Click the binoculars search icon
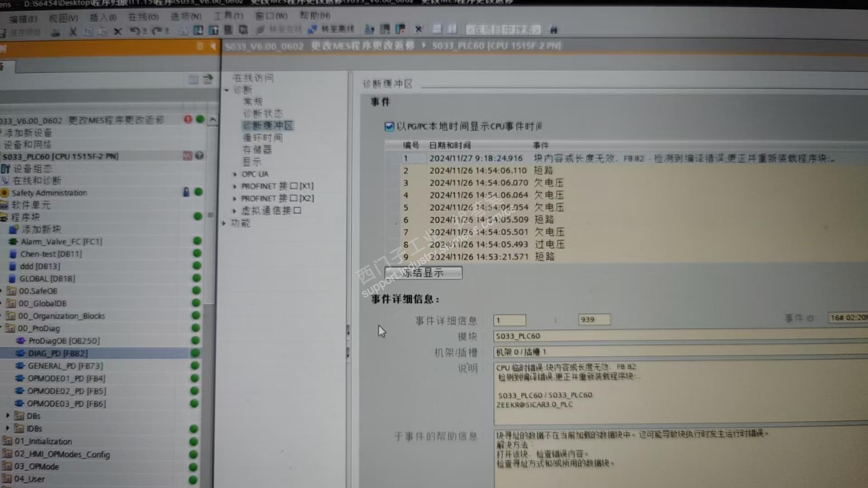This screenshot has width=868, height=488. point(553,30)
